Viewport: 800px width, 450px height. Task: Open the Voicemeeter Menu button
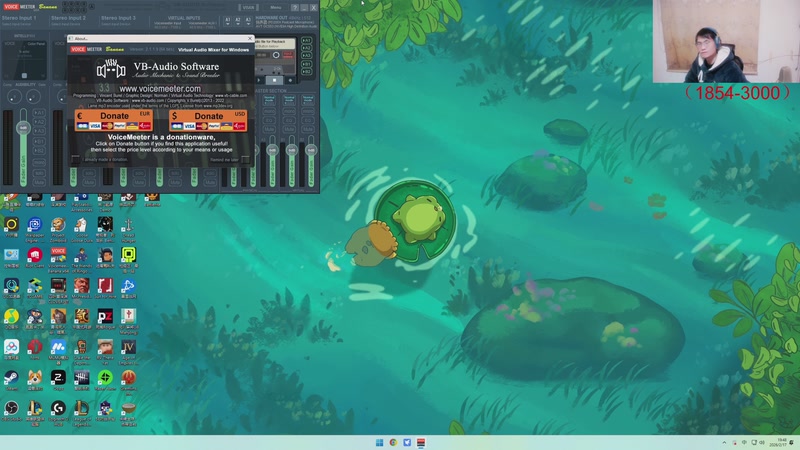[276, 7]
